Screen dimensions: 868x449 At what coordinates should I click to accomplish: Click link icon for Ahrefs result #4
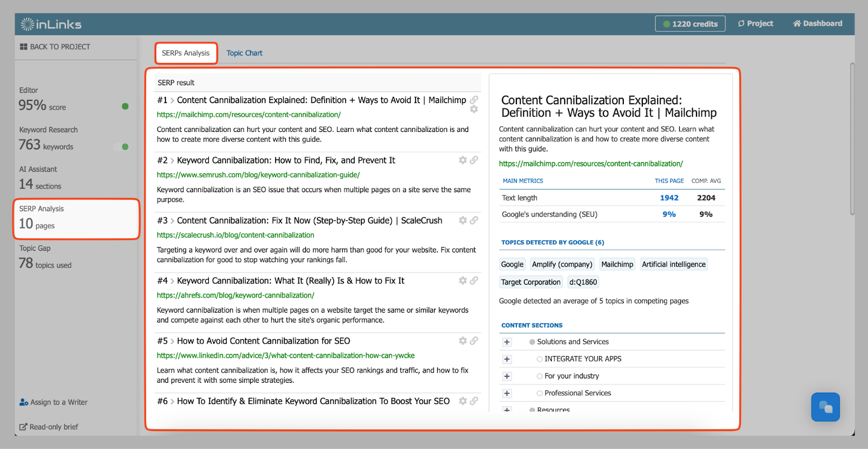[474, 281]
